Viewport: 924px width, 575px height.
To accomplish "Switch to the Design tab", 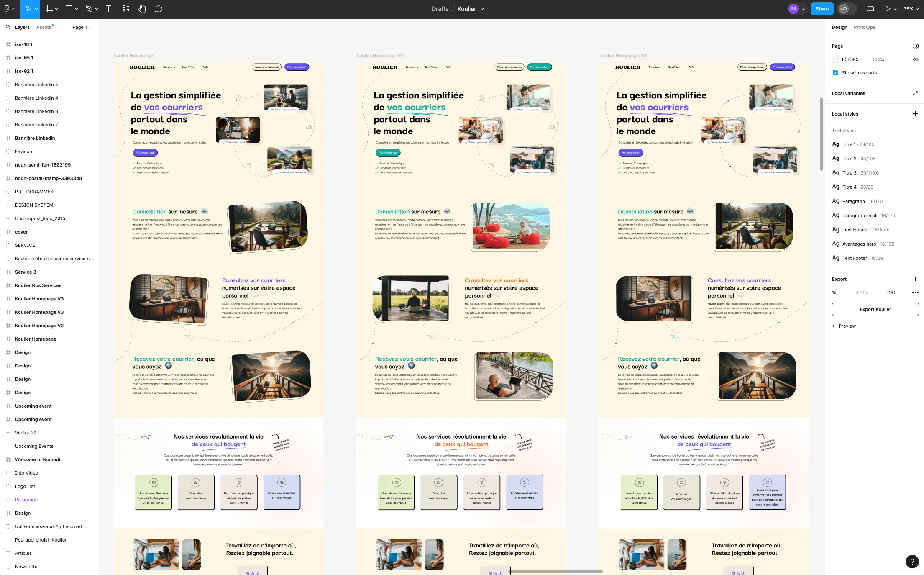I will tap(840, 27).
